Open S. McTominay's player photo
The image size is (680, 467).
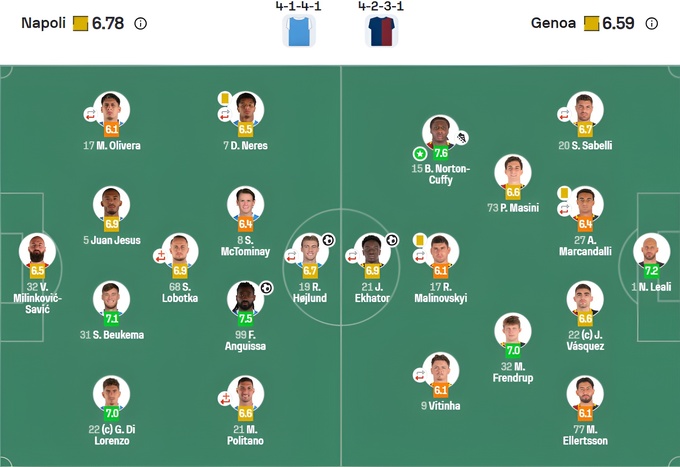point(245,203)
